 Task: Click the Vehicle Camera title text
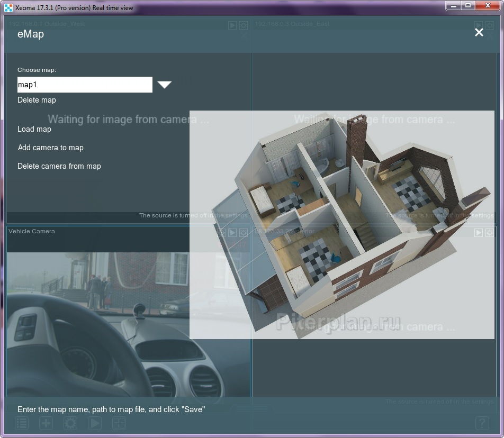coord(32,231)
